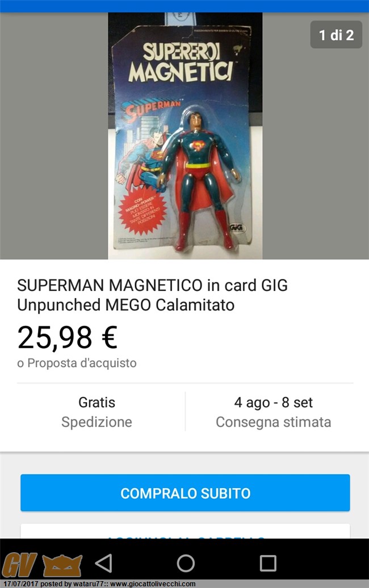Open recent apps with the square icon
This screenshot has height=588, width=369.
point(268,563)
